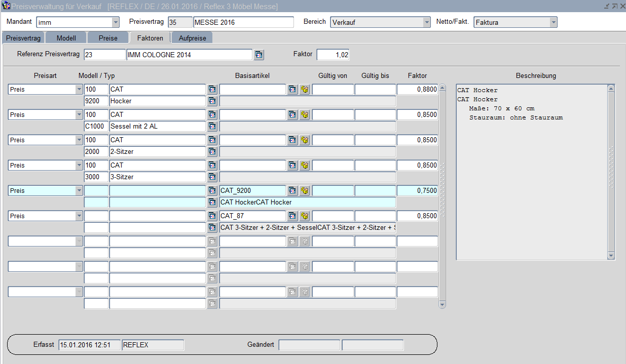The height and width of the screenshot is (364, 626).
Task: Click the Preisvertrag name field MESSE 2016
Action: point(243,22)
